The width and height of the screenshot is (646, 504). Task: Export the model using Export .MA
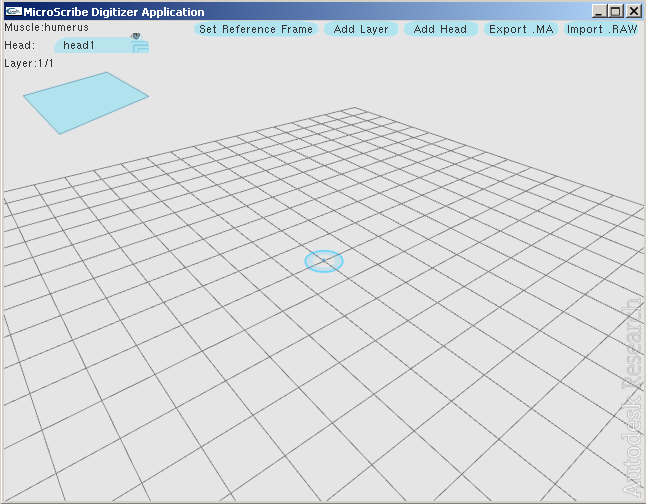tap(521, 29)
